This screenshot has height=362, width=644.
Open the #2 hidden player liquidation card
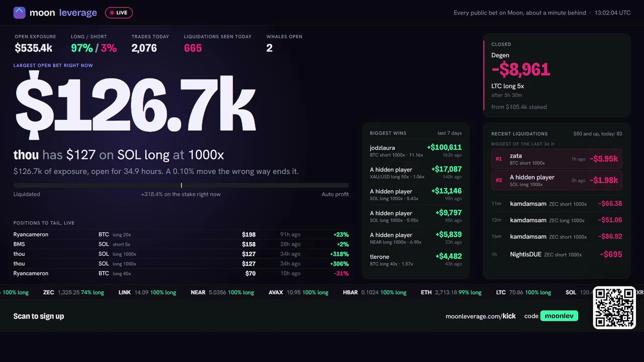[556, 180]
